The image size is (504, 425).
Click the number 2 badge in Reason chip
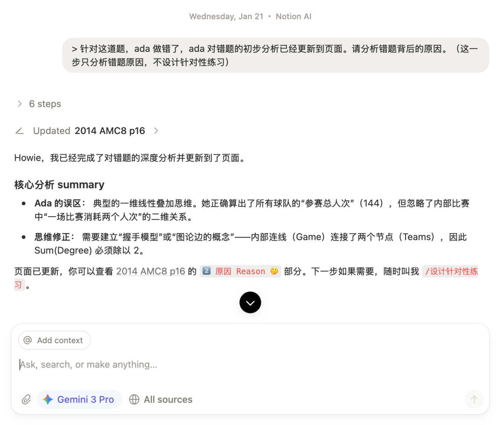pos(207,271)
